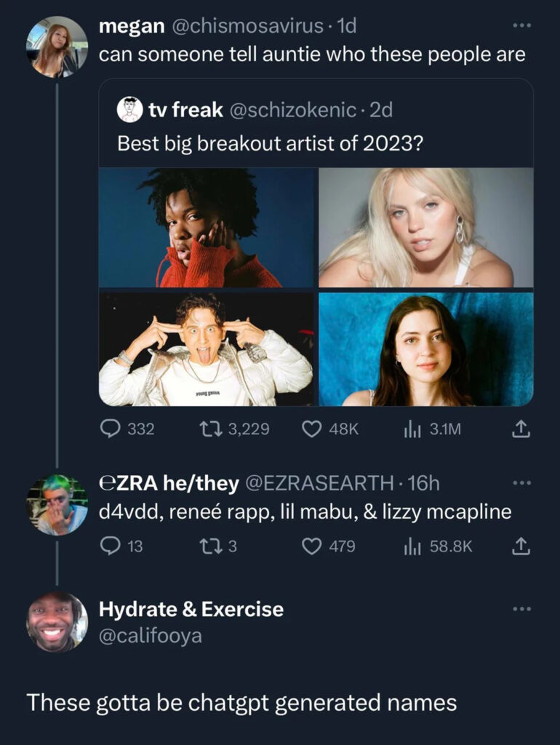Open more options on Hydrate & Exercise tweet

(x=521, y=609)
